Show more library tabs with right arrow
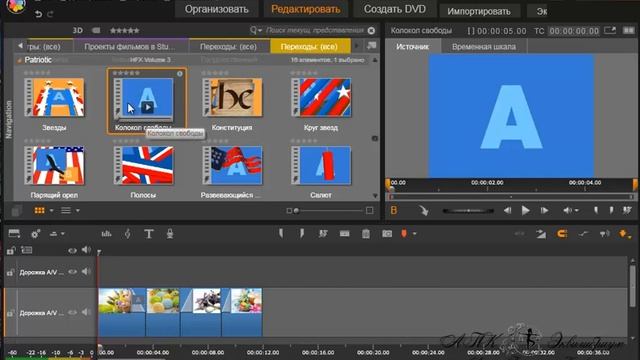 click(x=357, y=46)
